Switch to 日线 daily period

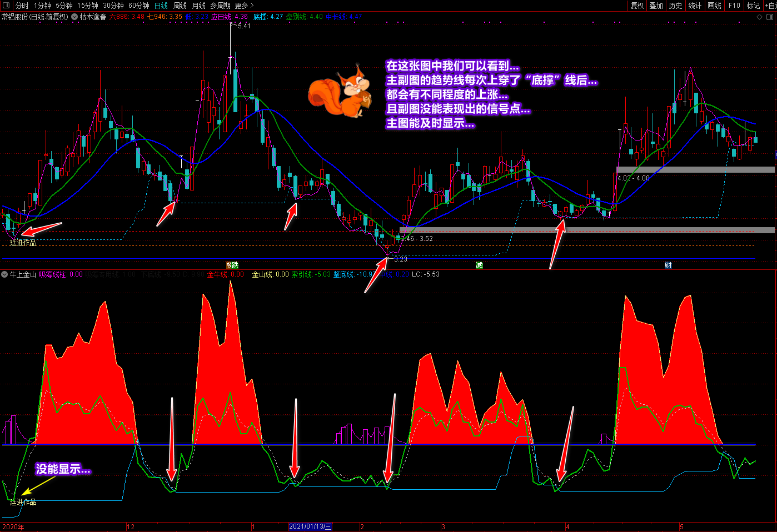point(161,6)
